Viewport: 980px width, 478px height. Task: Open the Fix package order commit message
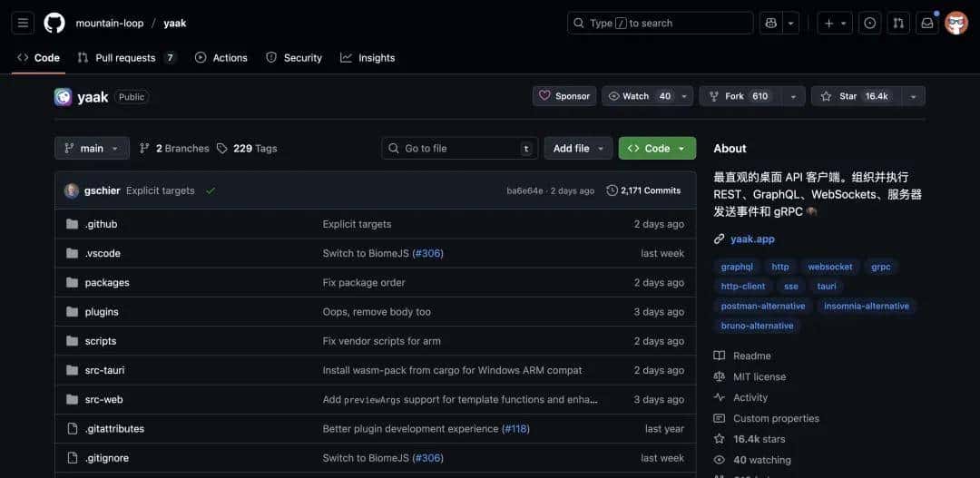[364, 282]
